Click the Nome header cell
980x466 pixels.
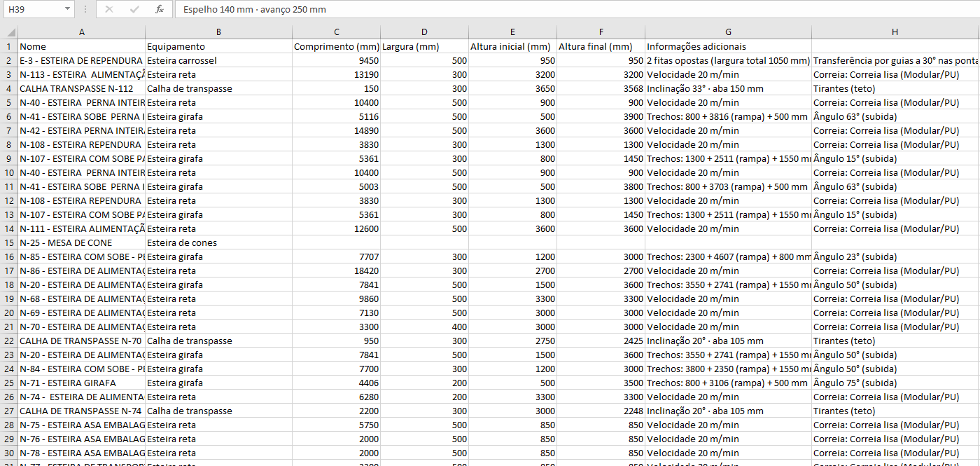coord(82,46)
